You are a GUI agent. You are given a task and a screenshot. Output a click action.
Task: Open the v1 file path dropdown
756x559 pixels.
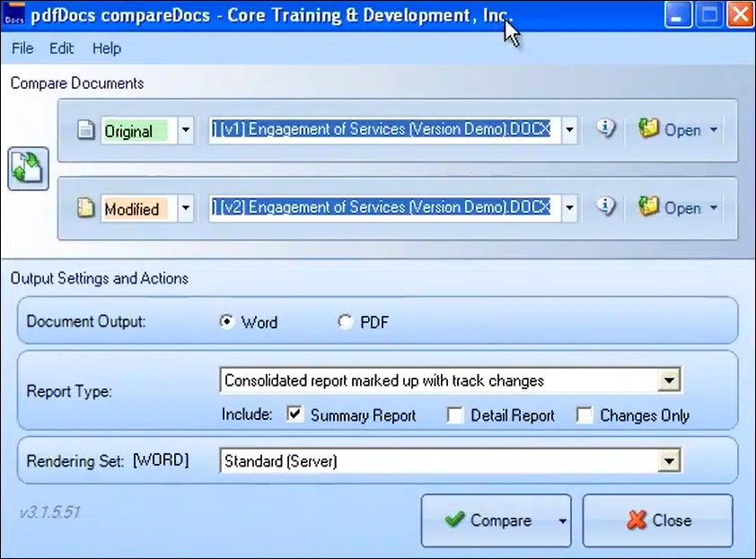pos(569,129)
